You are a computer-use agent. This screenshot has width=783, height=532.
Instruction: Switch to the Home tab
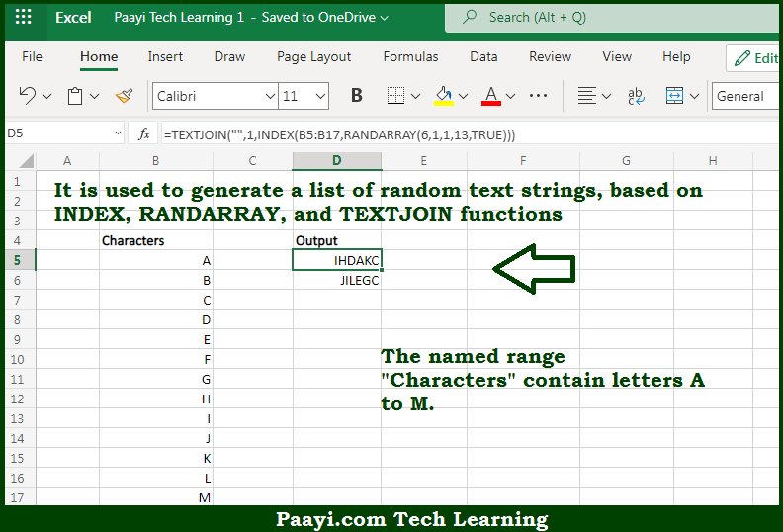coord(99,57)
